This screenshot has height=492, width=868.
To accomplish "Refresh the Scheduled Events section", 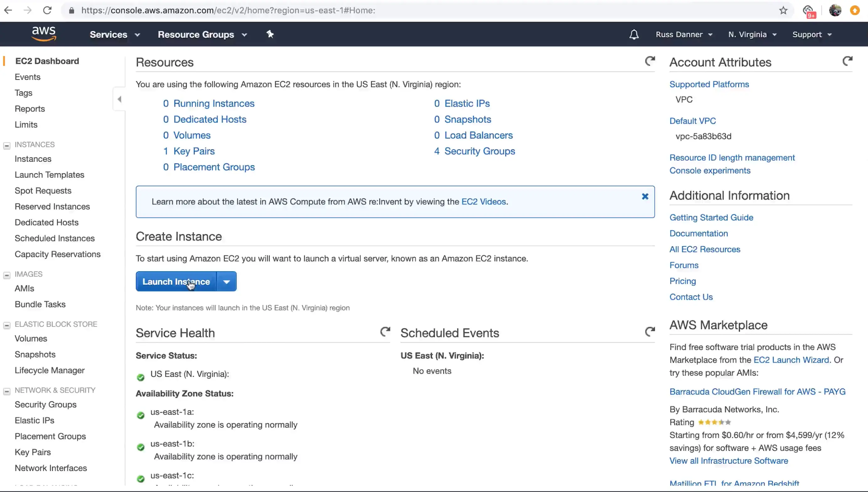I will (650, 332).
